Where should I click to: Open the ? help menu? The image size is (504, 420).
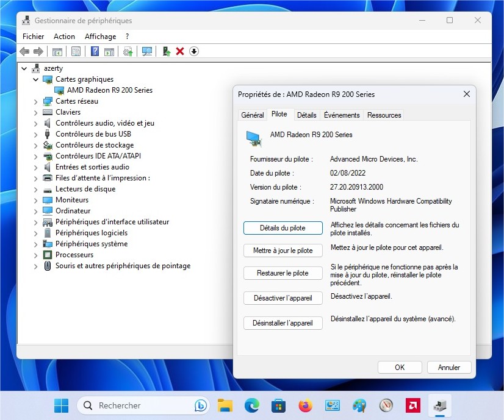coord(128,37)
